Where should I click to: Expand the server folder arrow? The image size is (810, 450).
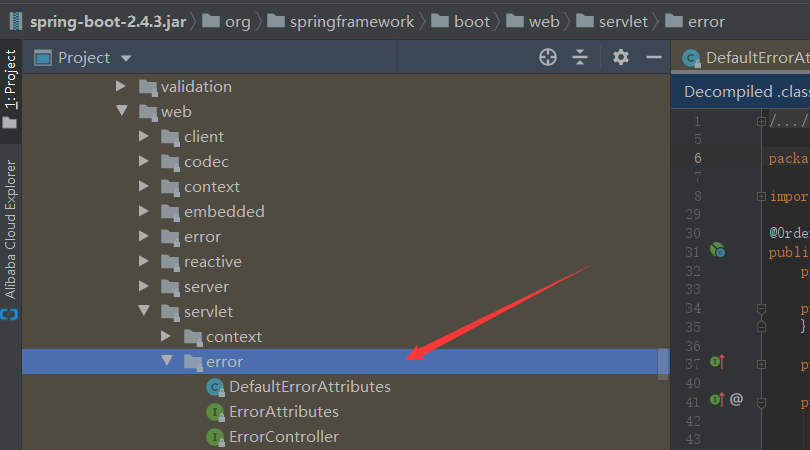pyautogui.click(x=144, y=286)
